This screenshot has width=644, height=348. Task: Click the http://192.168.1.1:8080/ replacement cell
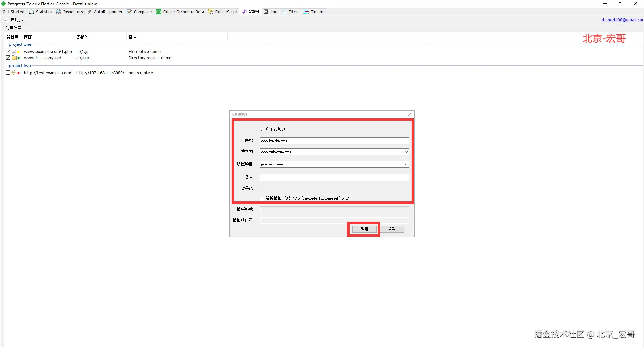click(x=100, y=73)
